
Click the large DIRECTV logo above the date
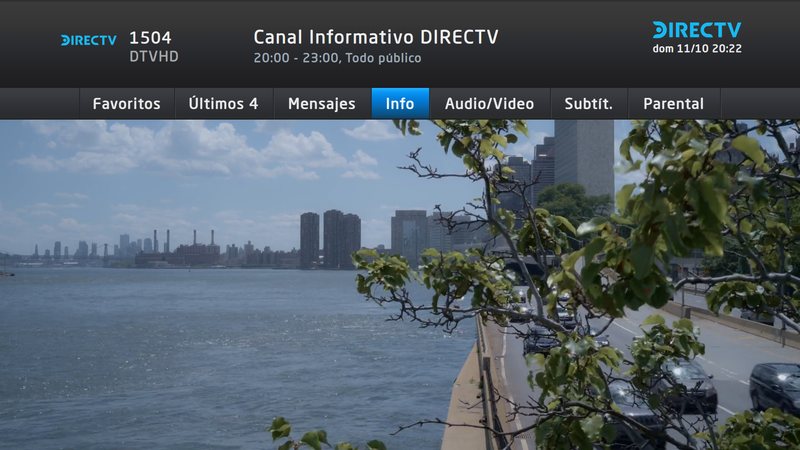(x=697, y=30)
